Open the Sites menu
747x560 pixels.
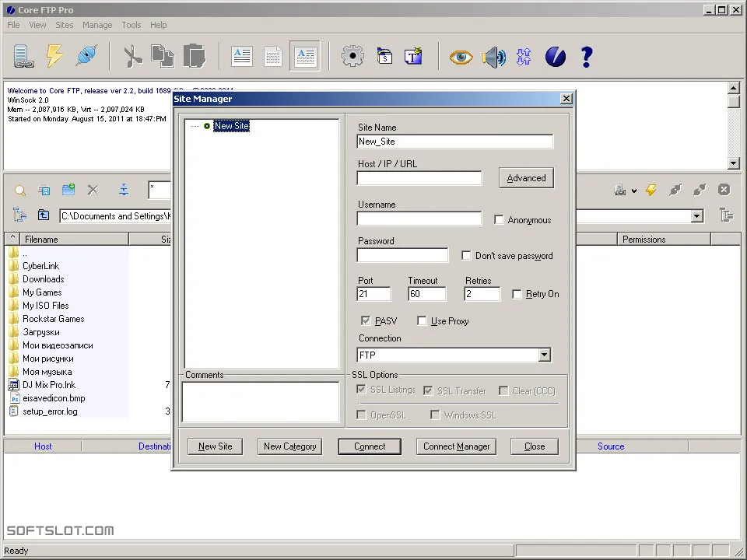point(65,25)
